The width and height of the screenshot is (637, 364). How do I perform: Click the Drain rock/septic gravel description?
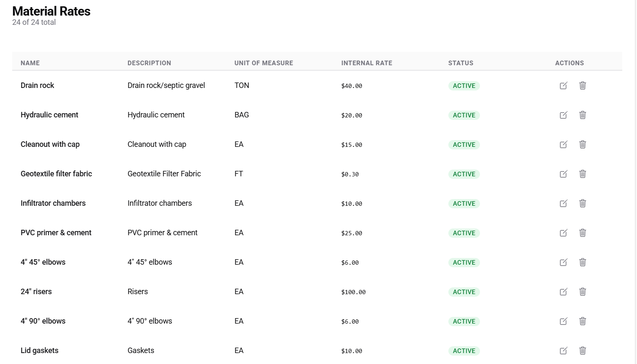point(166,85)
